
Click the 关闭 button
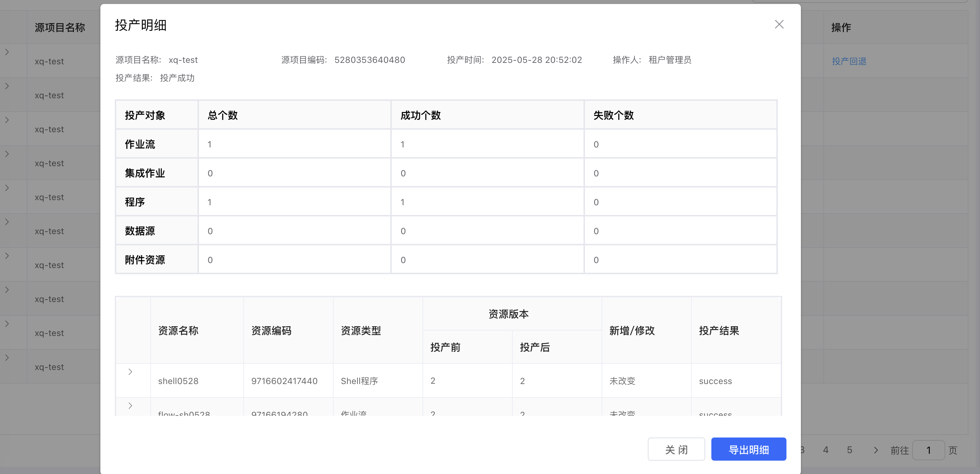point(676,449)
